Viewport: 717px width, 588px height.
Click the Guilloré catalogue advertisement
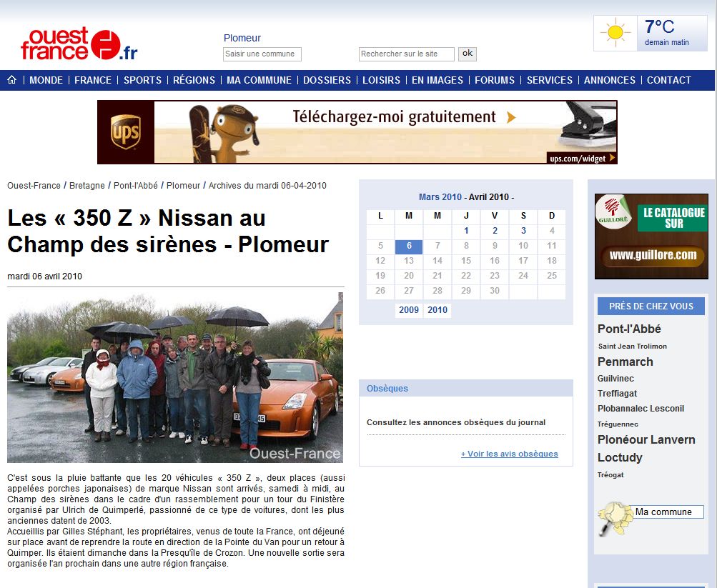(651, 236)
